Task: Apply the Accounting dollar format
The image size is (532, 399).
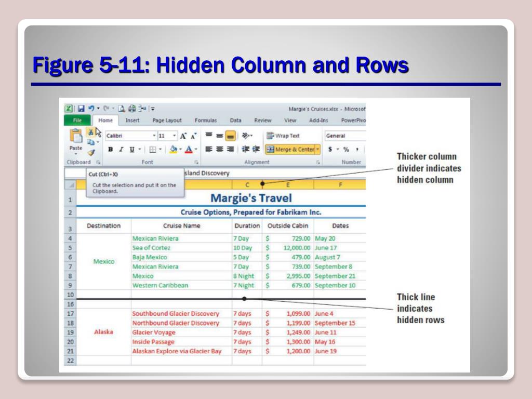Action: tap(330, 149)
